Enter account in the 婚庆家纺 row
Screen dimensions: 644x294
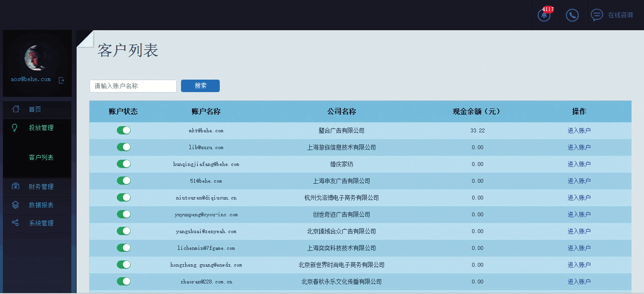click(579, 164)
